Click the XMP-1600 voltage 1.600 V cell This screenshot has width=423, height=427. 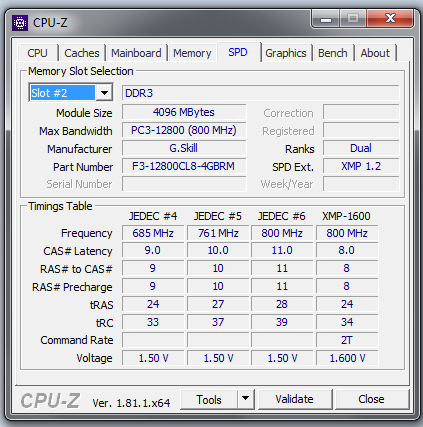[347, 358]
